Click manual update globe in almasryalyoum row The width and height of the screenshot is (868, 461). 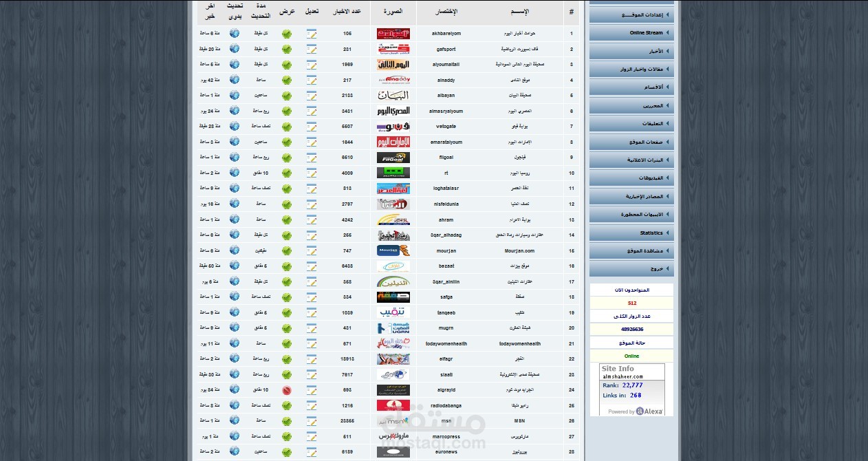[x=235, y=111]
